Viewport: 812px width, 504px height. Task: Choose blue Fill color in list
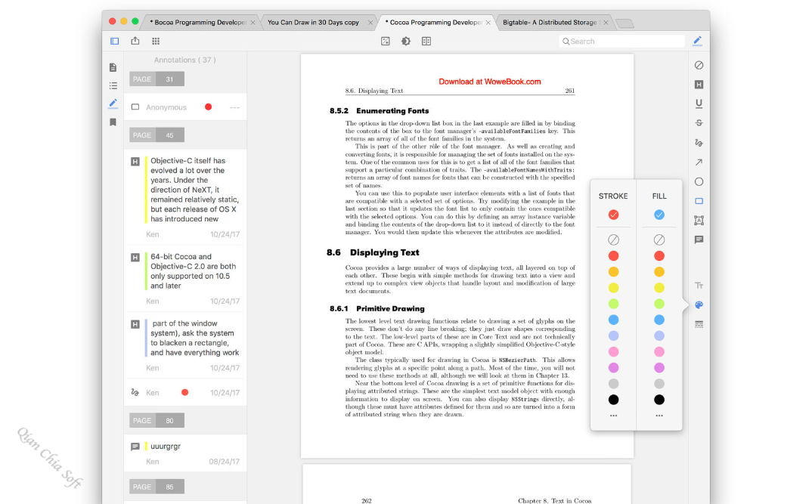659,320
